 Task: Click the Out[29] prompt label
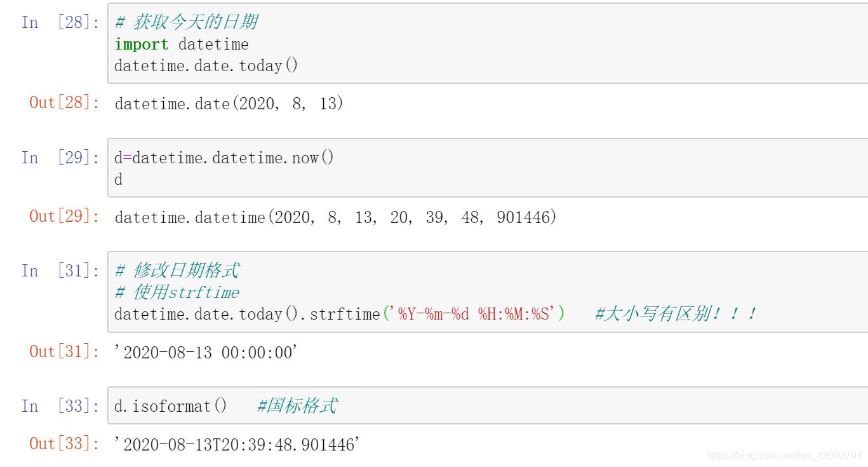pyautogui.click(x=65, y=216)
